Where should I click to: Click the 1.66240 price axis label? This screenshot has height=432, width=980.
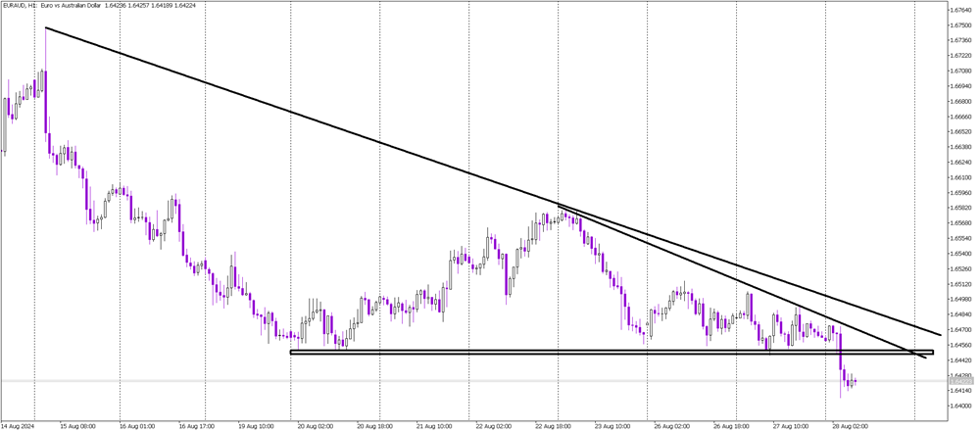point(960,163)
